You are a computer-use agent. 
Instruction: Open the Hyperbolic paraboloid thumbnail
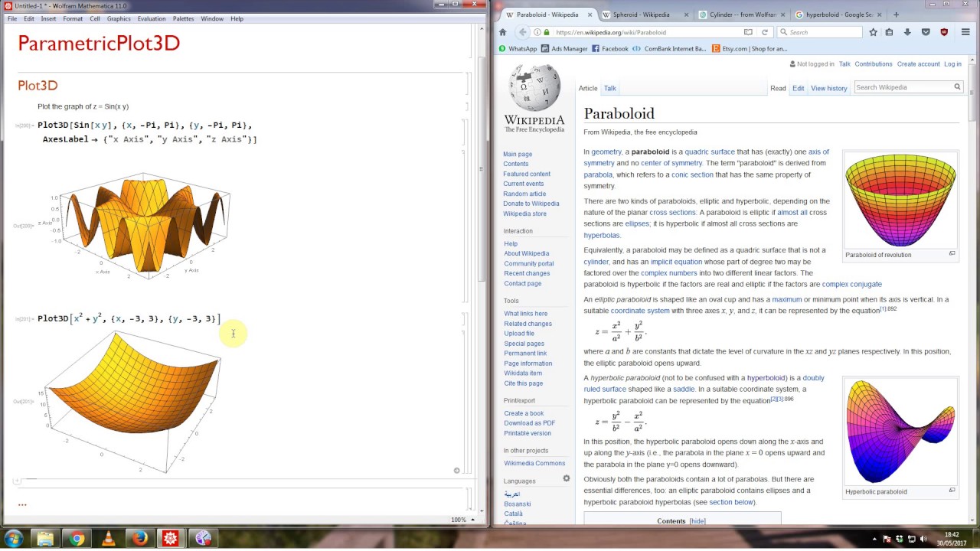coord(900,432)
